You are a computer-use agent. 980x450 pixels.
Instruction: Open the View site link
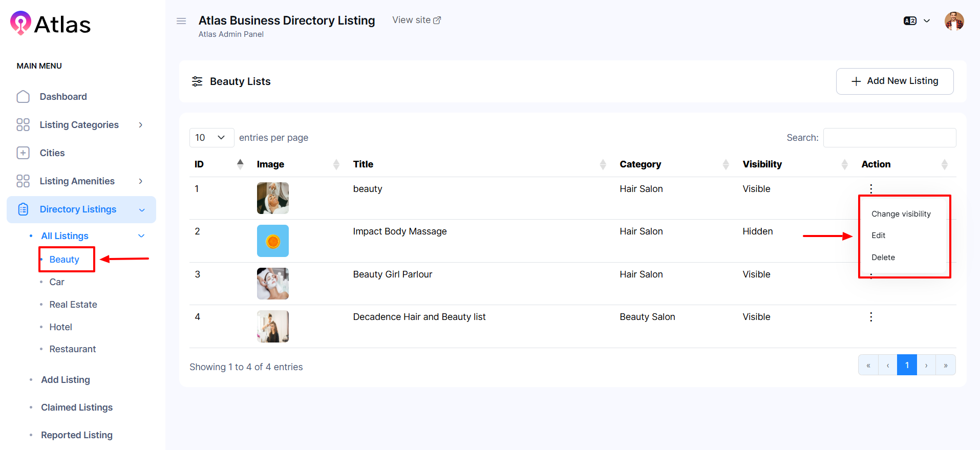416,20
